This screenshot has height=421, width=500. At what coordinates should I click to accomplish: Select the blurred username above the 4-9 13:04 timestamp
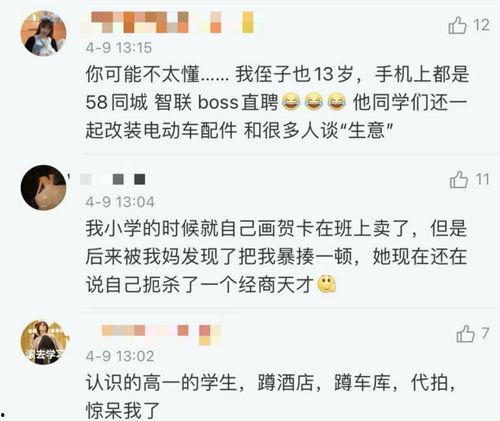[113, 179]
